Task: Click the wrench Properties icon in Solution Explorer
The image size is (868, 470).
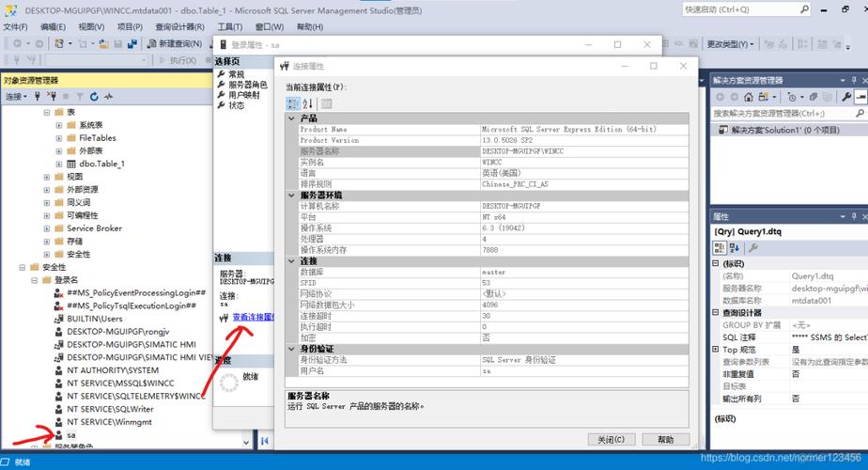Action: click(x=846, y=97)
